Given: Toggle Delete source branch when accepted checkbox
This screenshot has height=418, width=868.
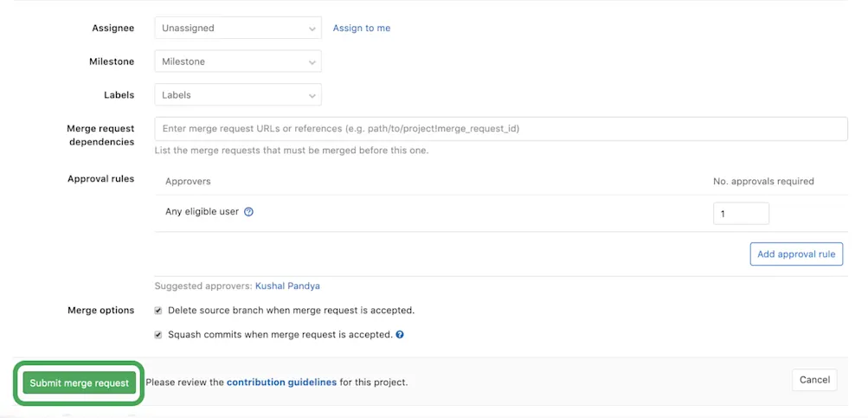Looking at the screenshot, I should [x=158, y=311].
